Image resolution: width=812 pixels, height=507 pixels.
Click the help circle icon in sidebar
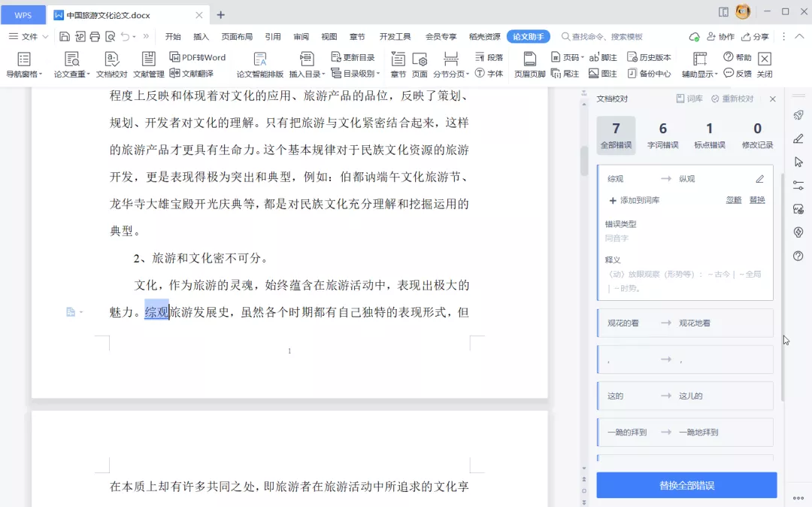pyautogui.click(x=798, y=256)
